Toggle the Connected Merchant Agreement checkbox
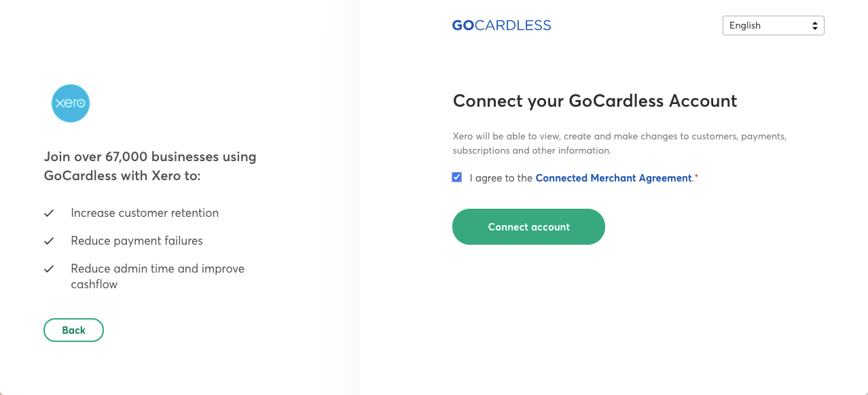Viewport: 868px width, 395px height. coord(456,177)
